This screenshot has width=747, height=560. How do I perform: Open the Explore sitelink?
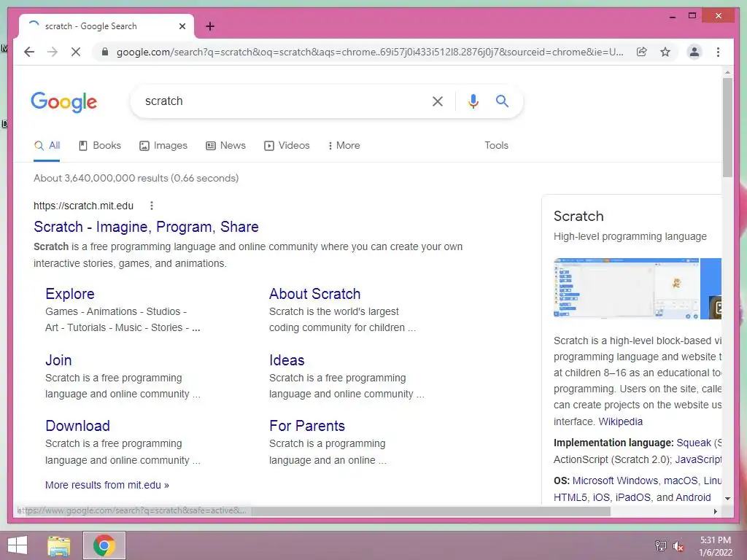[70, 294]
